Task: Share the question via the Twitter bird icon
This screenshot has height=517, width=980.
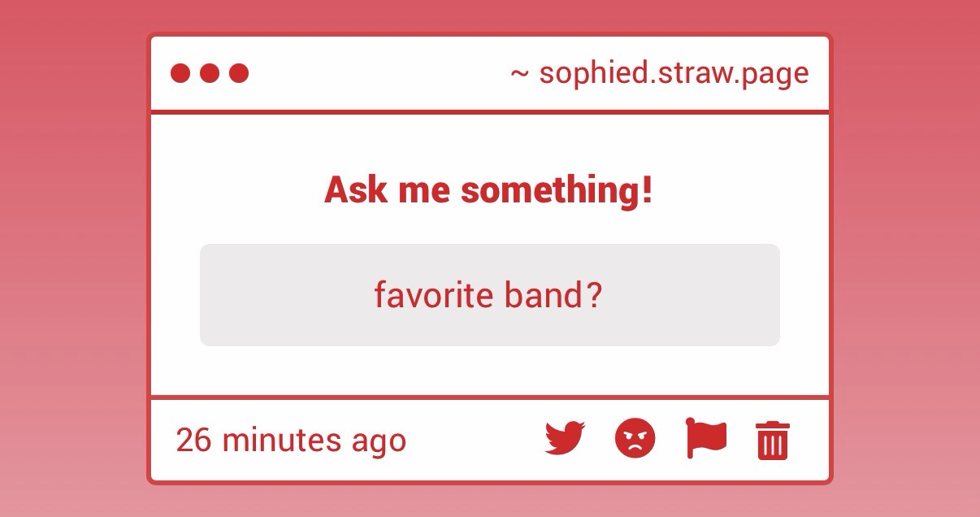Action: (565, 439)
